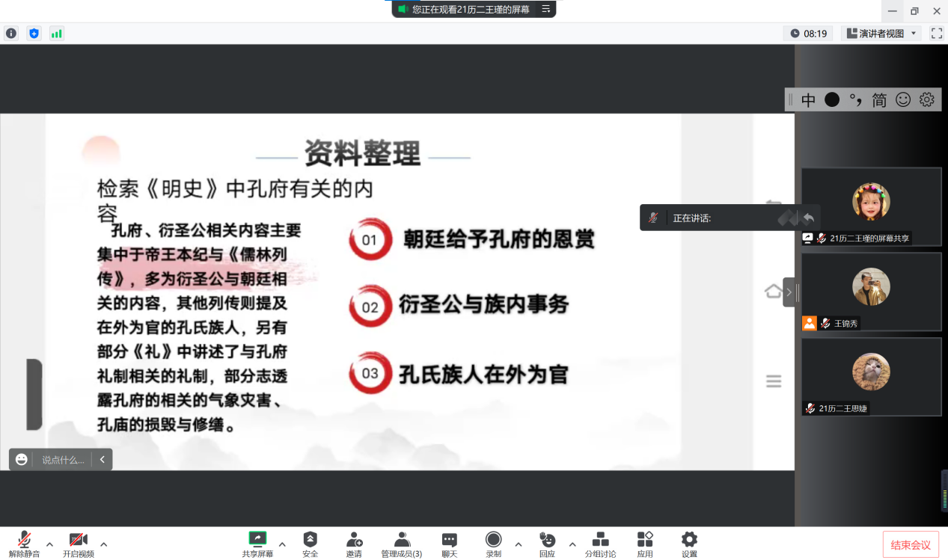Screen dimensions: 948x560
Task: Click the blue security shield icon top-left
Action: (34, 34)
